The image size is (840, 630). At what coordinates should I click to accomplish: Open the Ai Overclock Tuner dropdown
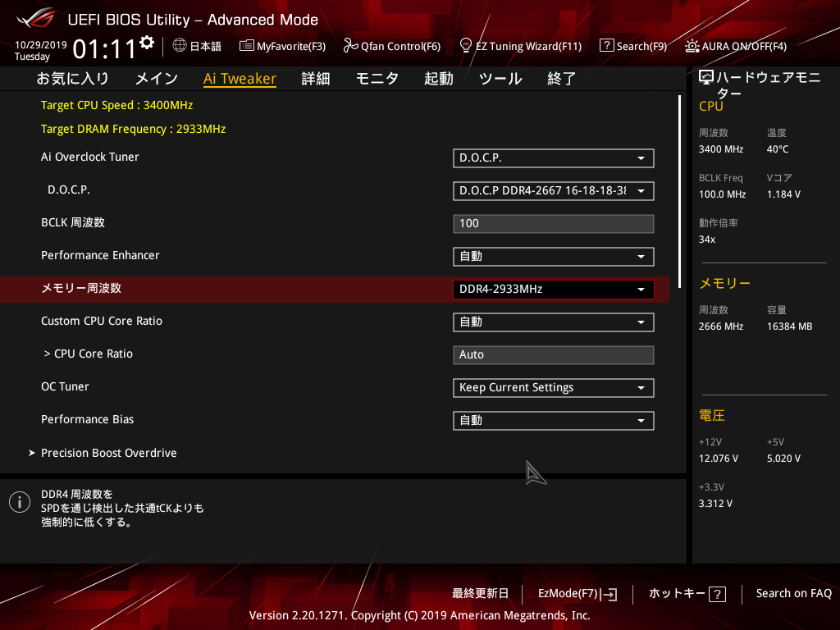(x=554, y=158)
